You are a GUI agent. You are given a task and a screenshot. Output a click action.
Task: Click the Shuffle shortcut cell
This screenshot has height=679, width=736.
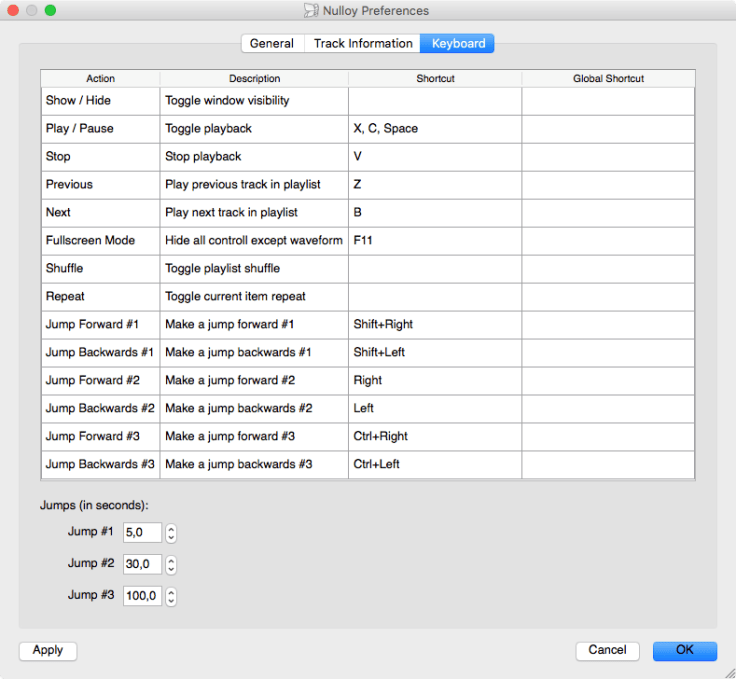click(x=434, y=269)
